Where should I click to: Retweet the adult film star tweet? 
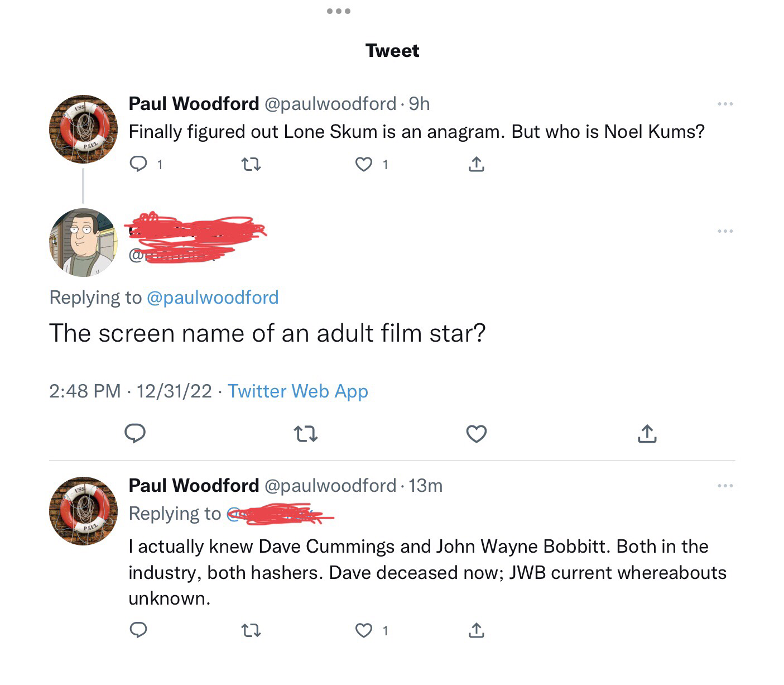tap(306, 434)
